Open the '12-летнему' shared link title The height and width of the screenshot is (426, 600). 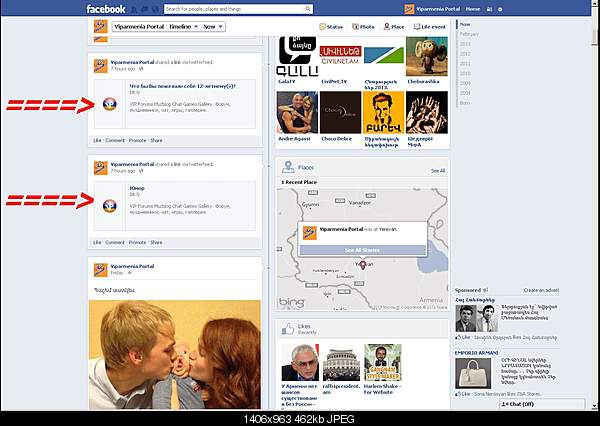[183, 86]
